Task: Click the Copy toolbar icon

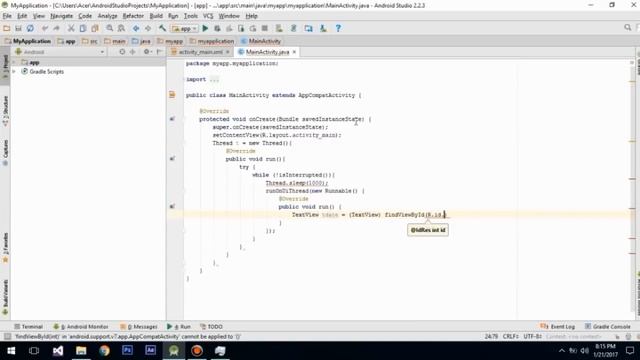Action: coord(83,28)
